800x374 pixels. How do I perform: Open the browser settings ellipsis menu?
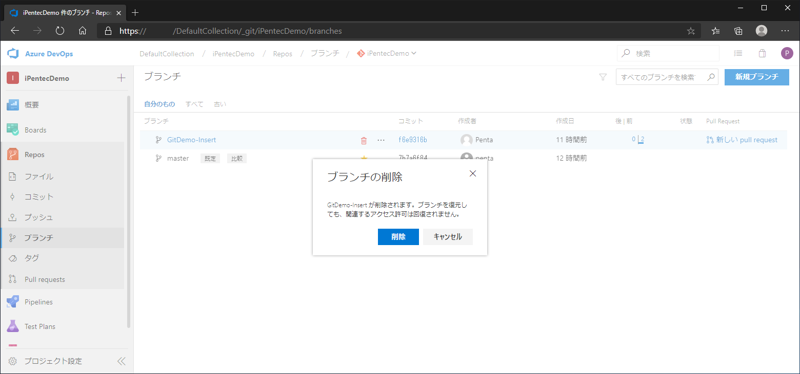(785, 31)
